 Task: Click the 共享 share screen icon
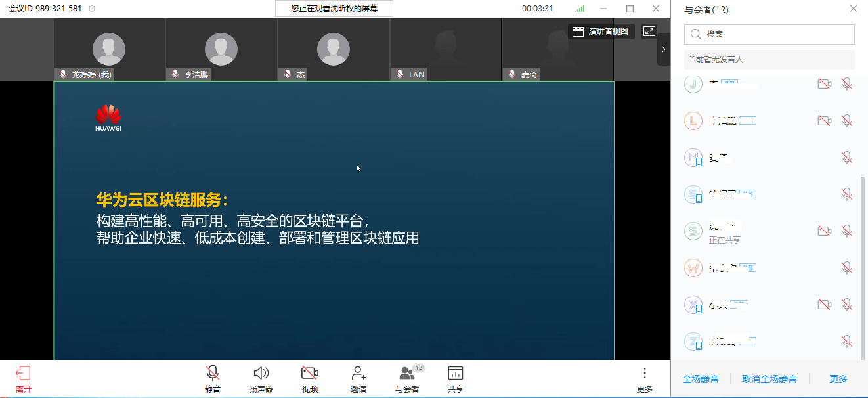[456, 374]
